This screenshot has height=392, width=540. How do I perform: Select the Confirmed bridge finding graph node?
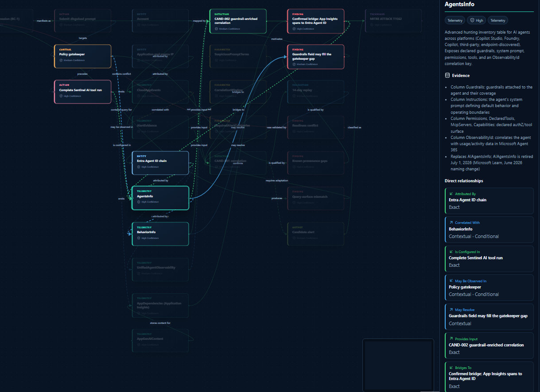pyautogui.click(x=315, y=21)
